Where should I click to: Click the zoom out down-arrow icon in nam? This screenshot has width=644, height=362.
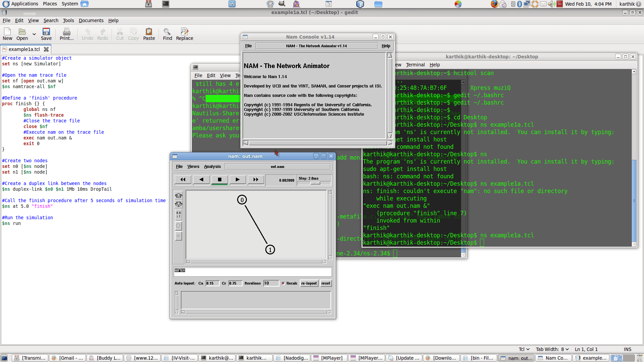(x=178, y=204)
